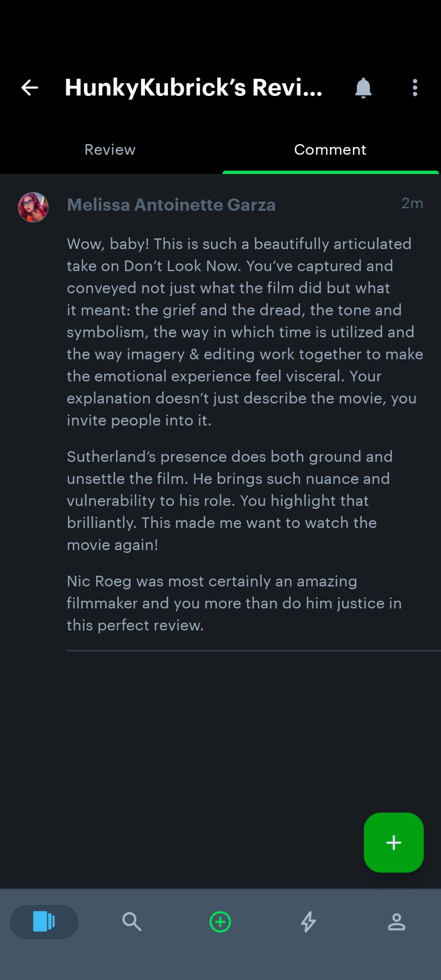Open the three-dot more options menu
Viewport: 441px width, 980px height.
click(415, 88)
